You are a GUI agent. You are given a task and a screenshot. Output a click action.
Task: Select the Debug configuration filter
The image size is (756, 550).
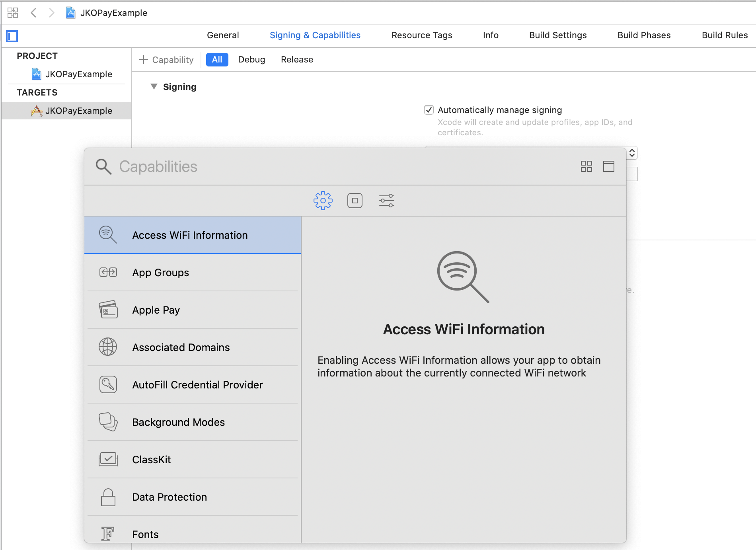251,60
